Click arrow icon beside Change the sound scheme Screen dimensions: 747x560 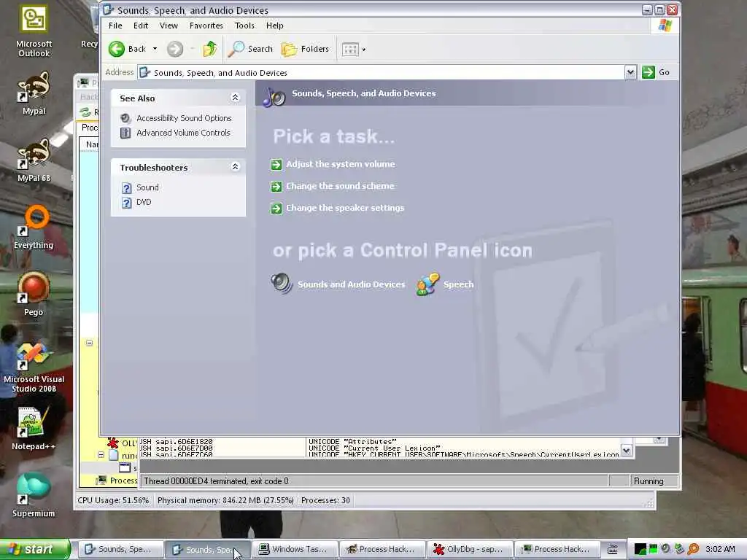click(276, 187)
